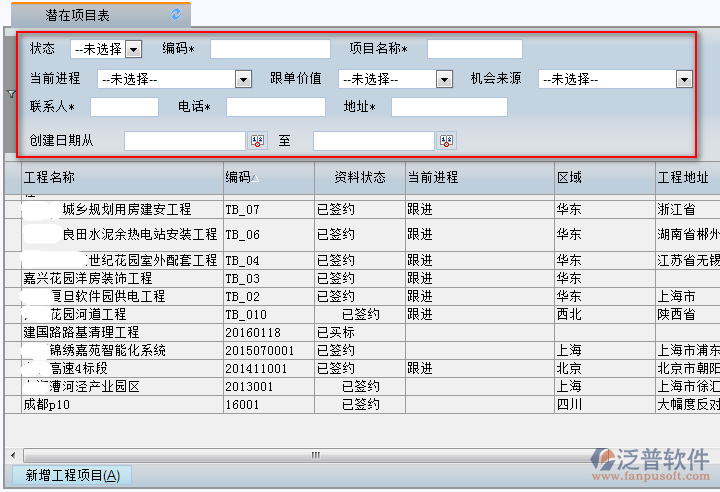Expand the 状态 dropdown
Viewport: 720px width, 492px height.
[x=134, y=49]
